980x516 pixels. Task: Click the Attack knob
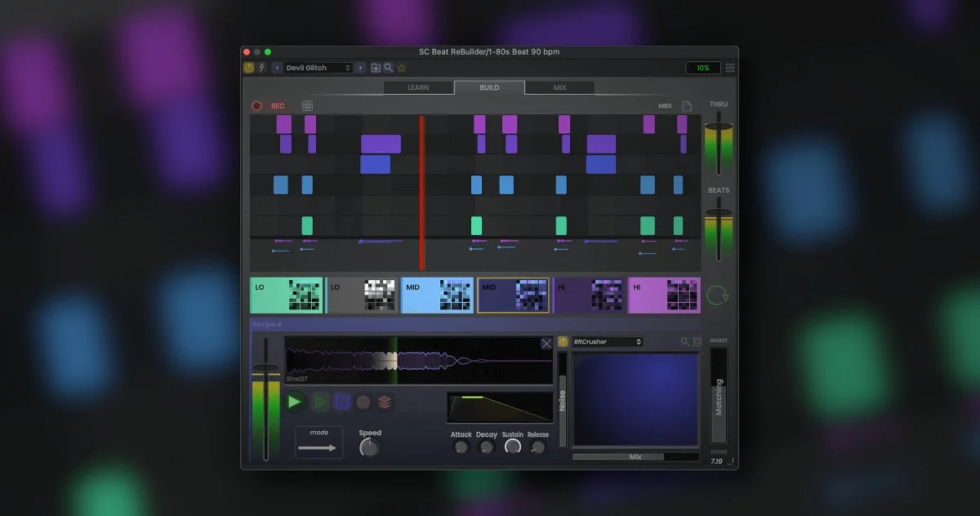(x=461, y=447)
